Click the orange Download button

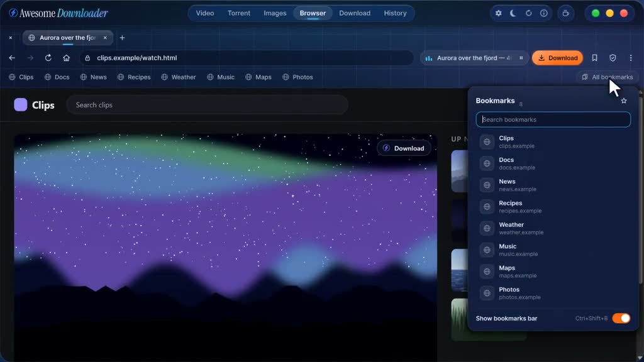tap(558, 58)
